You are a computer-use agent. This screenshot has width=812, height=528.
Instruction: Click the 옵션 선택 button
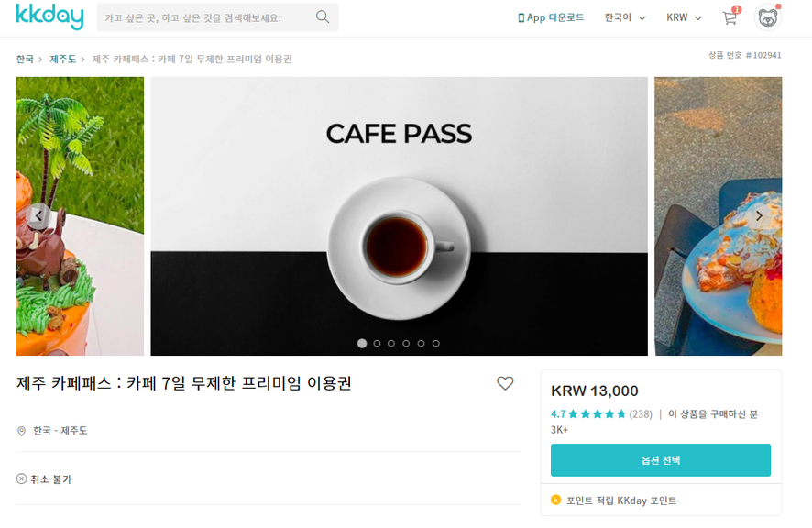[x=660, y=459]
